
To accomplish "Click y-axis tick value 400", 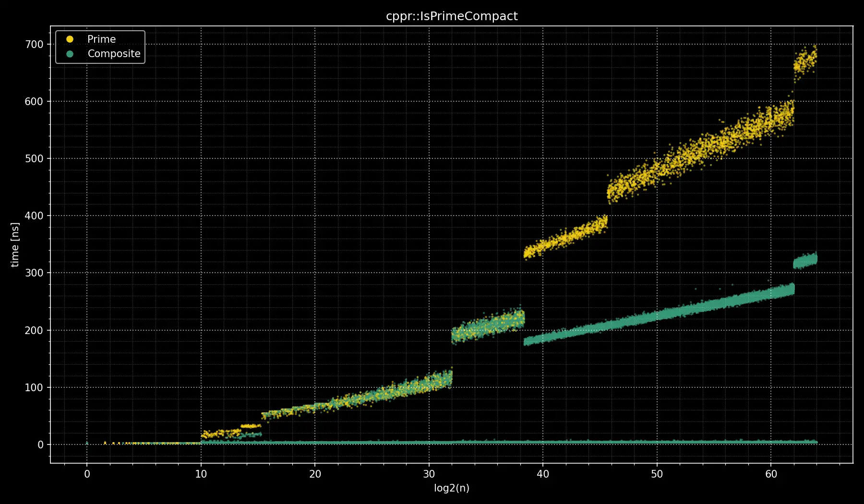I will pos(34,216).
